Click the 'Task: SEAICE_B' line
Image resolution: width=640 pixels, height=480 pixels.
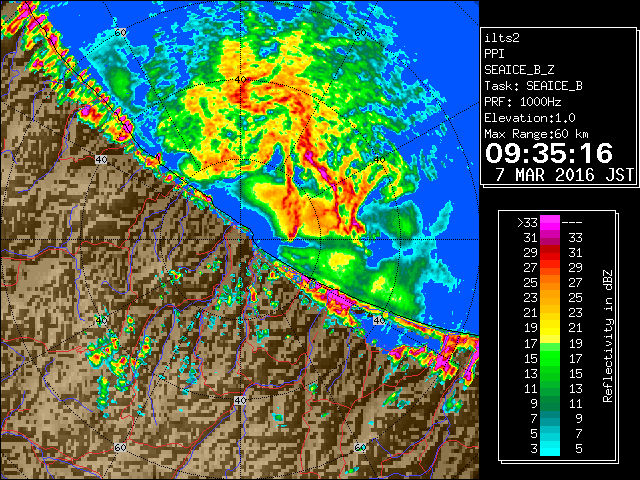click(x=533, y=86)
